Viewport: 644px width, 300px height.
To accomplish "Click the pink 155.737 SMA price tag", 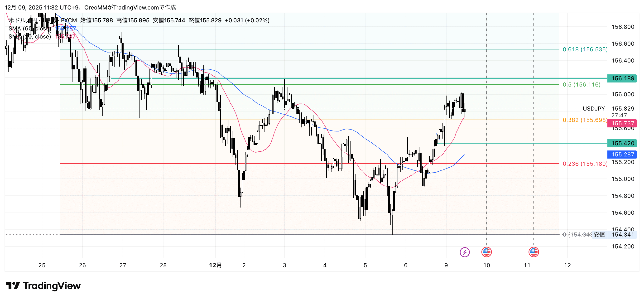I will (622, 123).
